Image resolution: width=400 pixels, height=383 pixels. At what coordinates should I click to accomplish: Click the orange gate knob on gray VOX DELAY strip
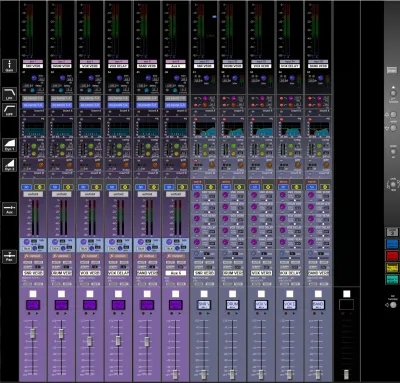point(297,165)
